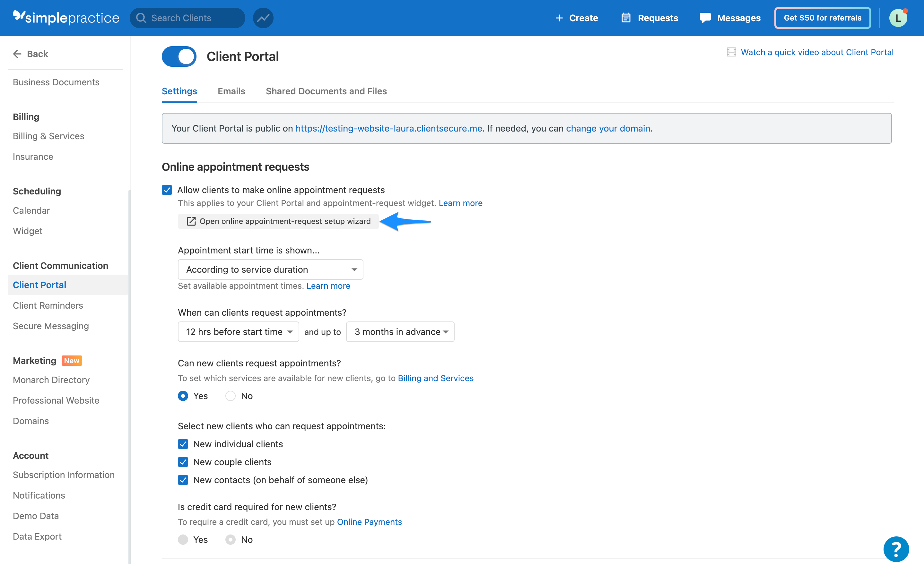Open Online Payments link
924x564 pixels.
(369, 522)
